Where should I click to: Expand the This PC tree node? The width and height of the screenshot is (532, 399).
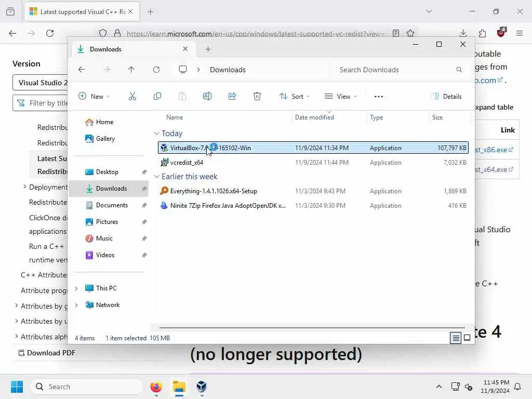pyautogui.click(x=76, y=288)
